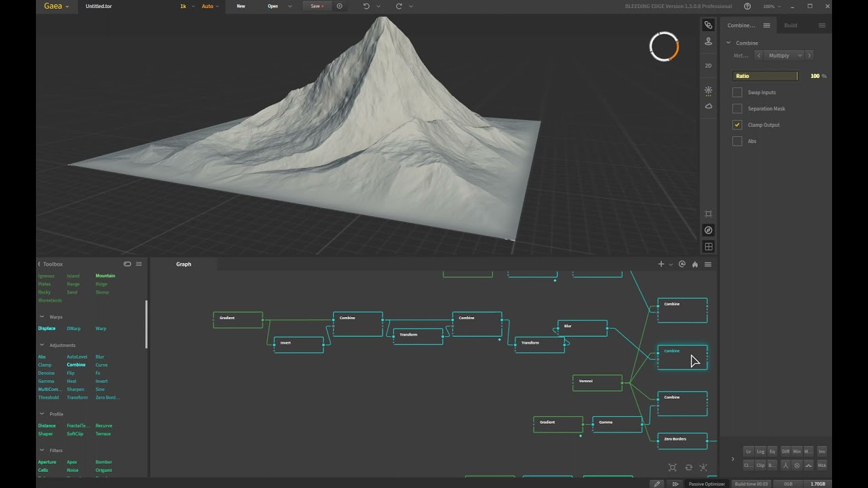
Task: Collapse the Warps toolbox section
Action: coord(42,317)
